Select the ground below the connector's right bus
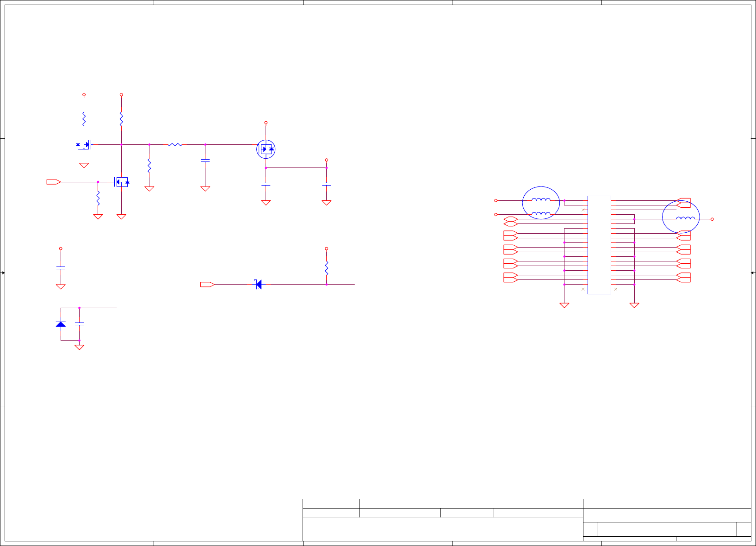Screen dimensions: 756x546 634,305
